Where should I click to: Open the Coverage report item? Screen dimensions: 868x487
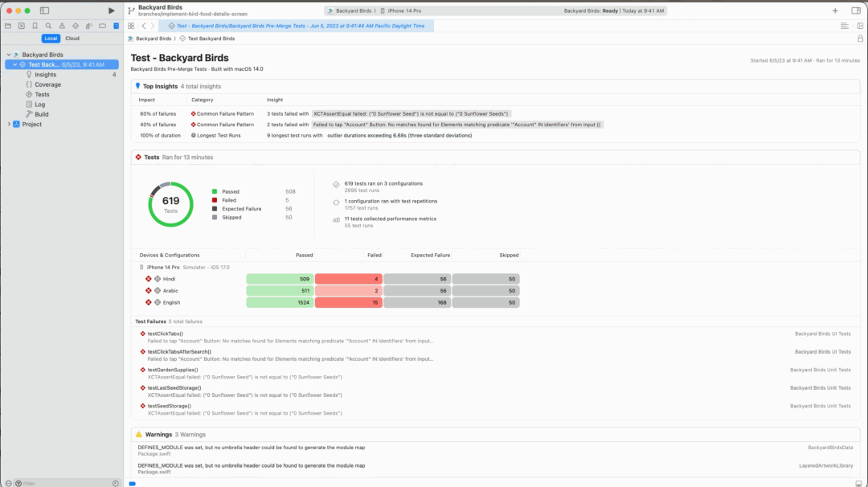tap(47, 84)
